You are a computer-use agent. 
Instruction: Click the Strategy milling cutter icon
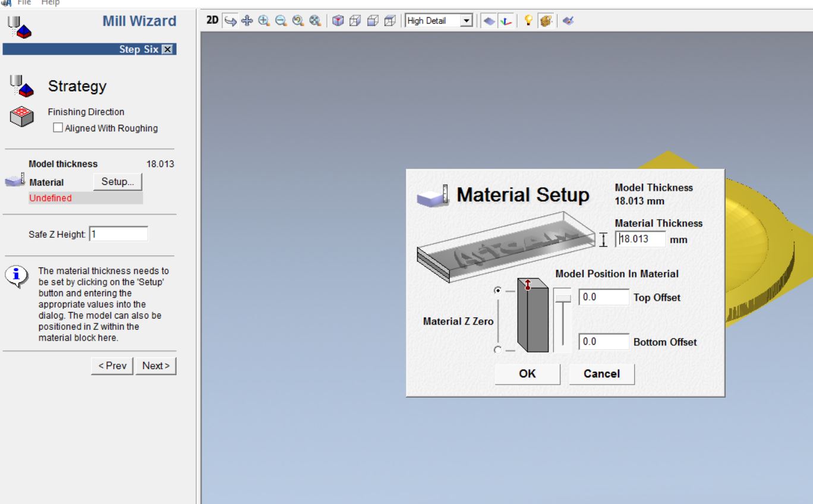click(23, 86)
